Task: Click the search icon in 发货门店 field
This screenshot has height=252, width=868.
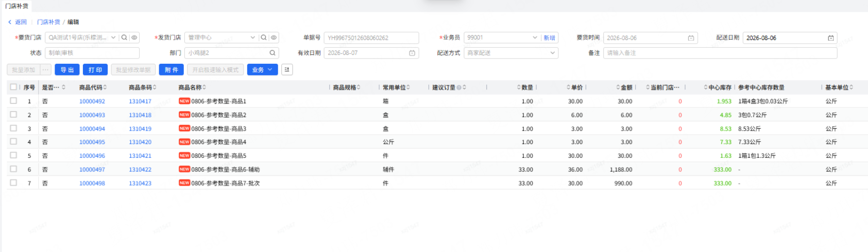Action: 264,38
